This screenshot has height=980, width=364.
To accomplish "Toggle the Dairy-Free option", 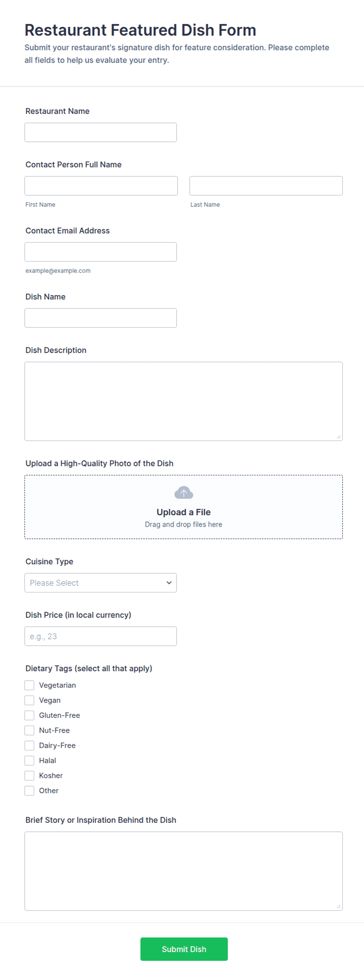I will pos(29,745).
